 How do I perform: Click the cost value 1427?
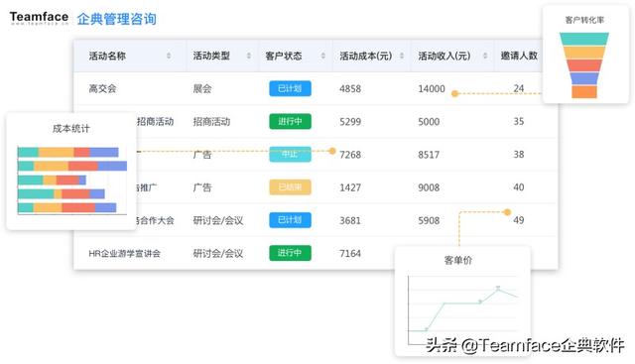tap(350, 187)
